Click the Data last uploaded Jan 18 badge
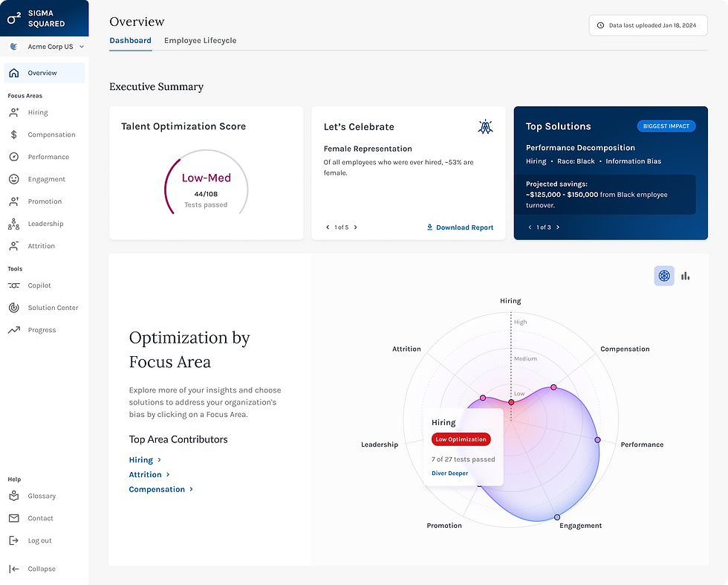The image size is (728, 585). coord(648,25)
